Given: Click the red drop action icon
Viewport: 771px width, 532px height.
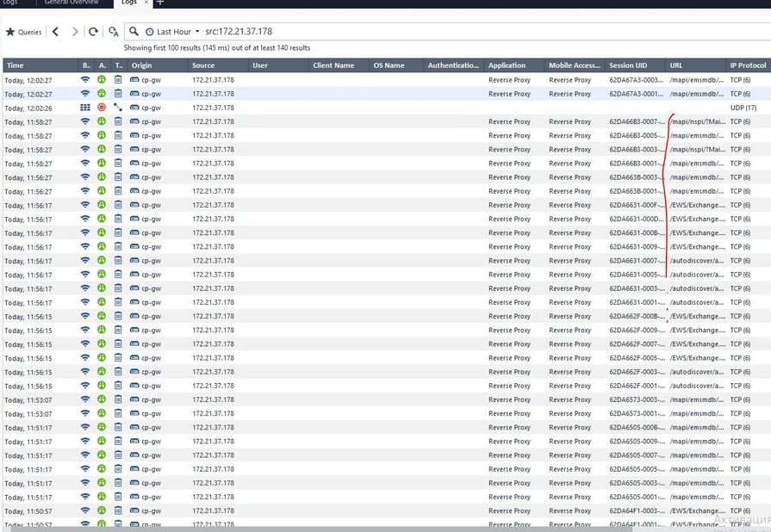Looking at the screenshot, I should tap(102, 108).
